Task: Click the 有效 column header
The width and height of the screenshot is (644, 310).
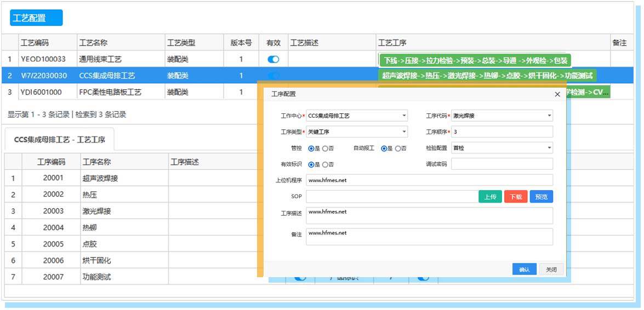Action: [273, 43]
